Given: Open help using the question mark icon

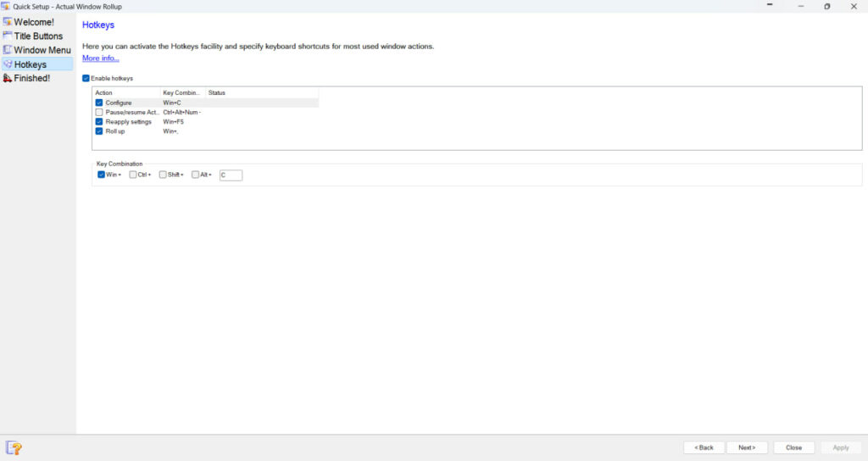Looking at the screenshot, I should coord(14,447).
